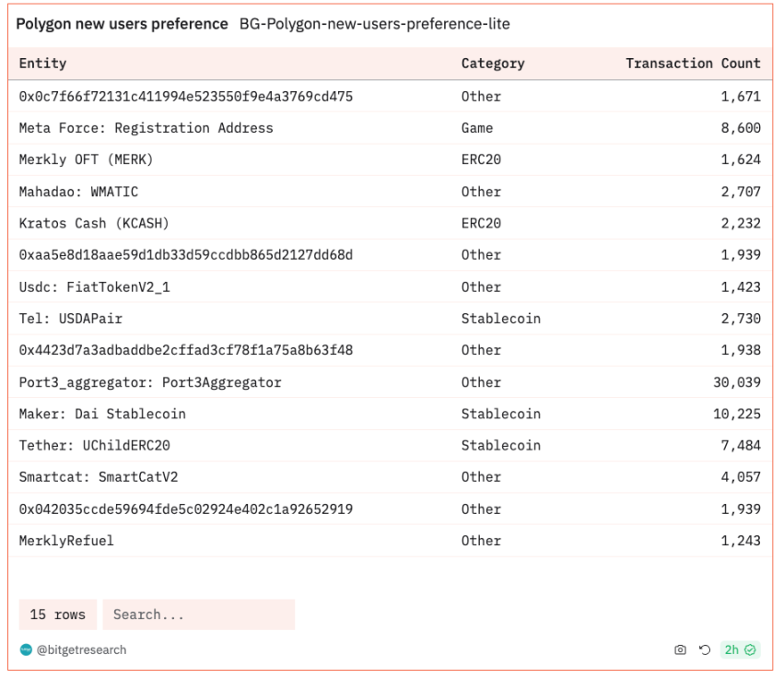Click the 30,039 transaction count value
Image resolution: width=784 pixels, height=678 pixels.
tap(737, 382)
